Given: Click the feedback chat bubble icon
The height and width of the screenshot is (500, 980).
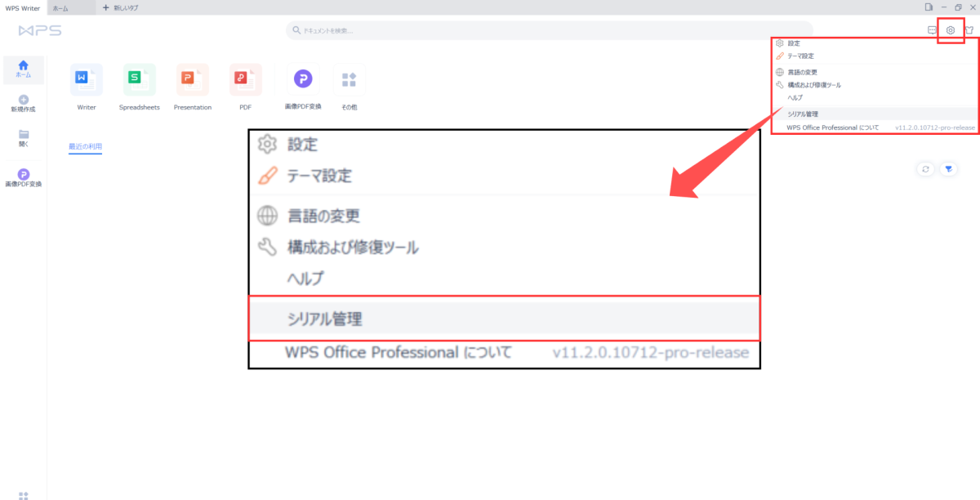Looking at the screenshot, I should coord(932,30).
